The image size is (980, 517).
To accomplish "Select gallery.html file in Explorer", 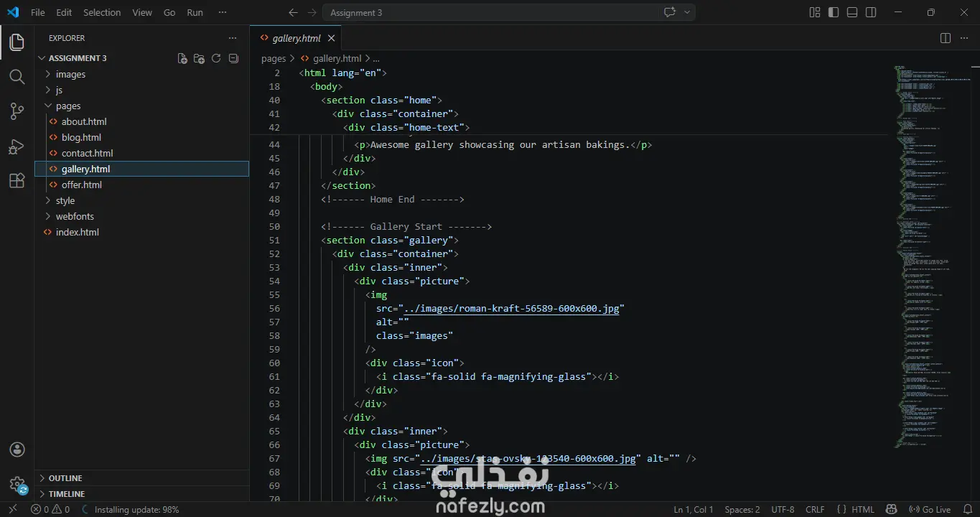I will click(142, 169).
